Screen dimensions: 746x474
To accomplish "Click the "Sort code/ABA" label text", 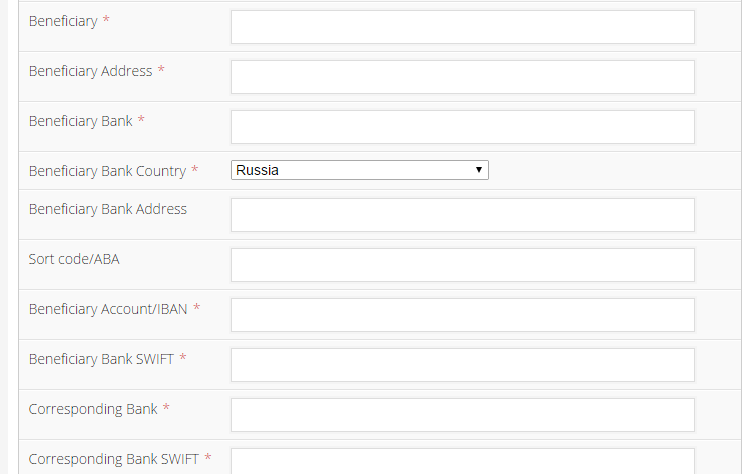I will pyautogui.click(x=74, y=259).
